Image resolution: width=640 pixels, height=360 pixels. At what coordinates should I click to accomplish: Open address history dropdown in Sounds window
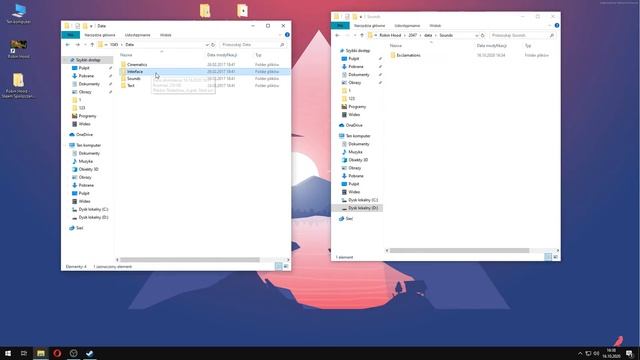(477, 36)
